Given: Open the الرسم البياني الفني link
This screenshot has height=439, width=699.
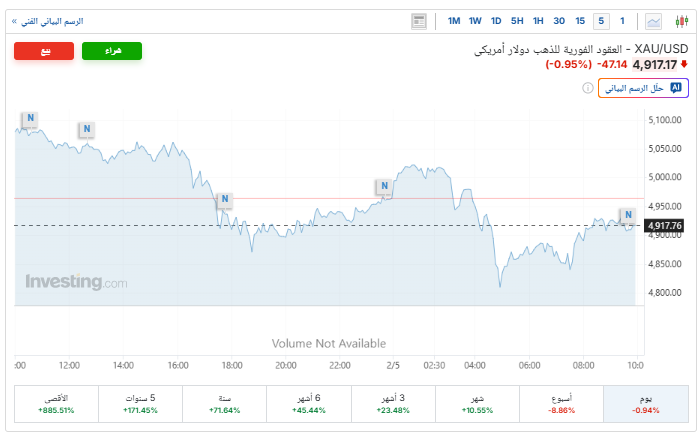Looking at the screenshot, I should [47, 21].
